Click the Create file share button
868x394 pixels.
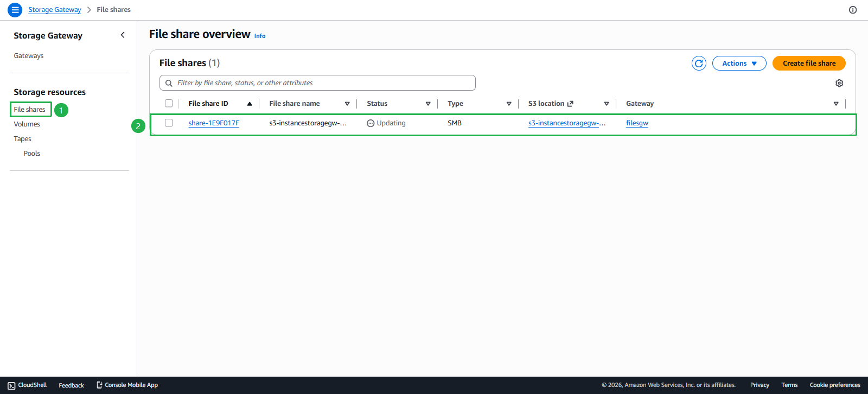pyautogui.click(x=809, y=63)
